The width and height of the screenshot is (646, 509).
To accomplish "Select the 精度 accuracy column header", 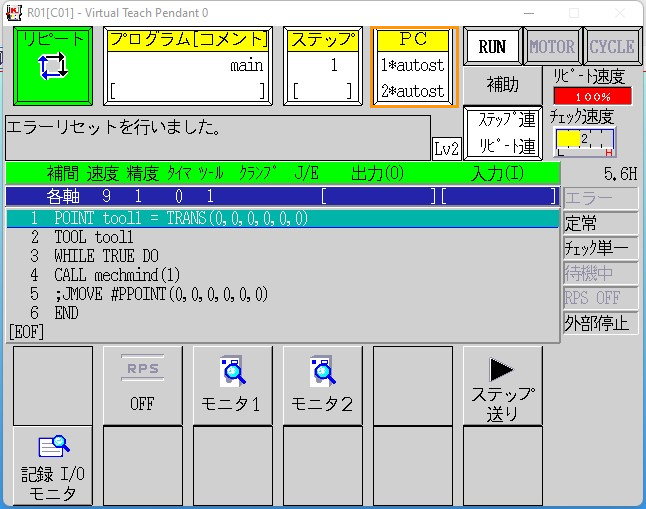I will coord(143,173).
